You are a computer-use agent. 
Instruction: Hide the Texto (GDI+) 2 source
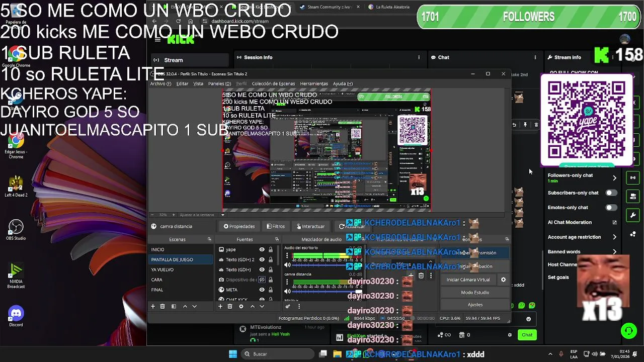click(262, 259)
